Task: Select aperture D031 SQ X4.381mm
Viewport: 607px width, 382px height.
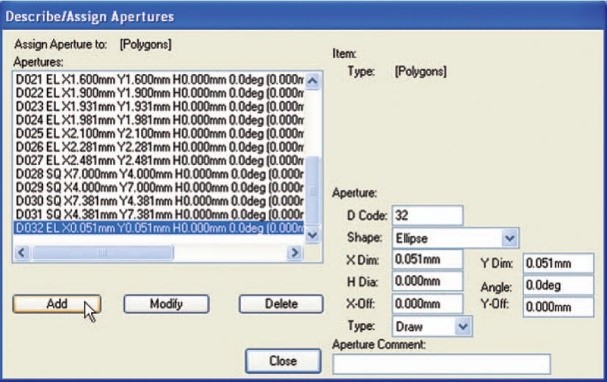Action: pyautogui.click(x=159, y=214)
